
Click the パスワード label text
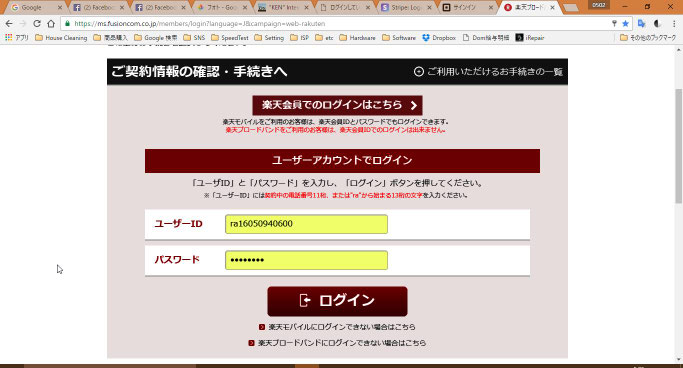[177, 260]
